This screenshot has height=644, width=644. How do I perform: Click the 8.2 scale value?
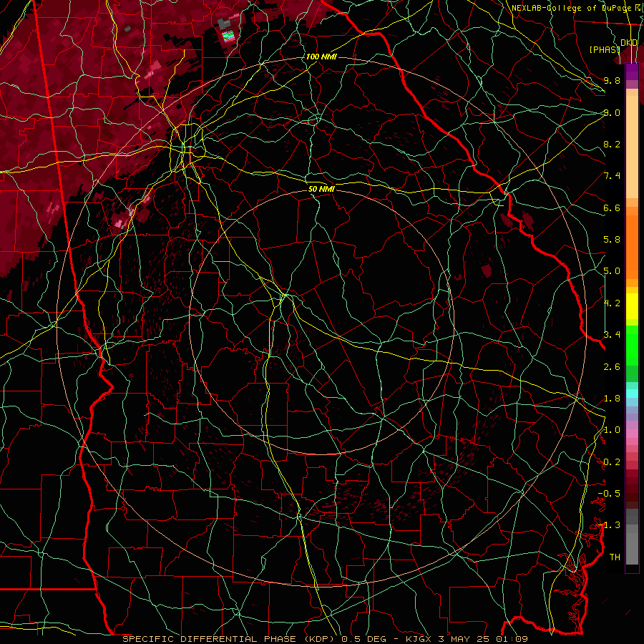point(612,144)
